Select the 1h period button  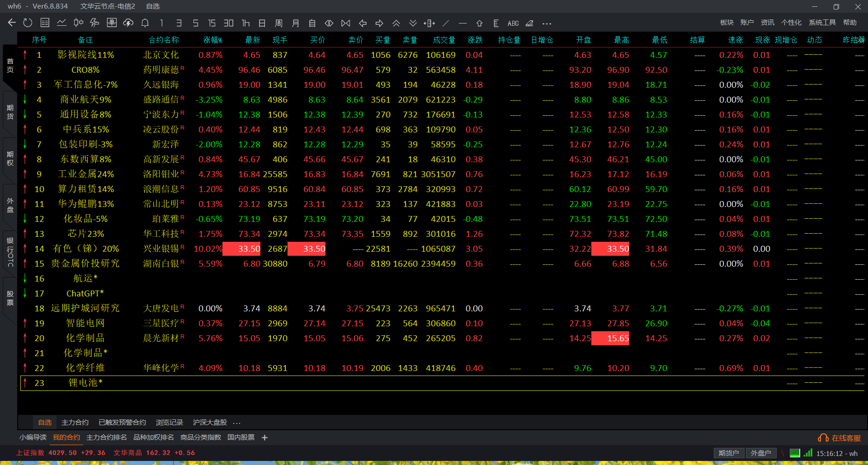[245, 23]
